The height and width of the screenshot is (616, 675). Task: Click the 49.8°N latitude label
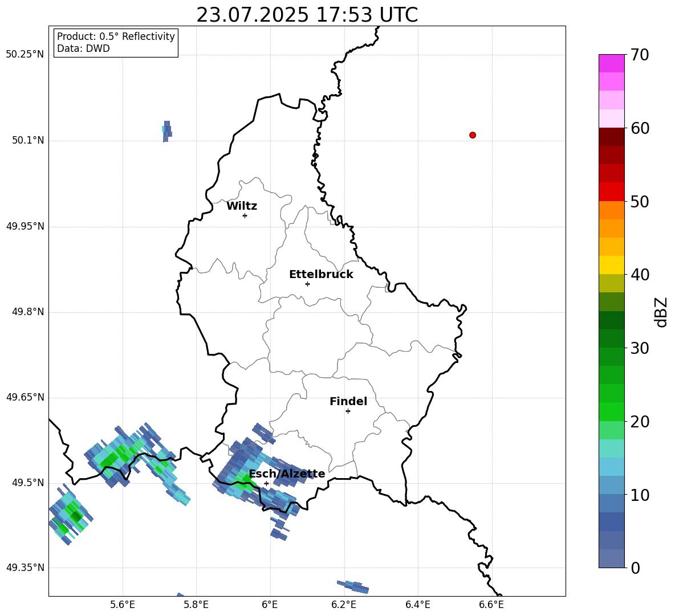29,312
